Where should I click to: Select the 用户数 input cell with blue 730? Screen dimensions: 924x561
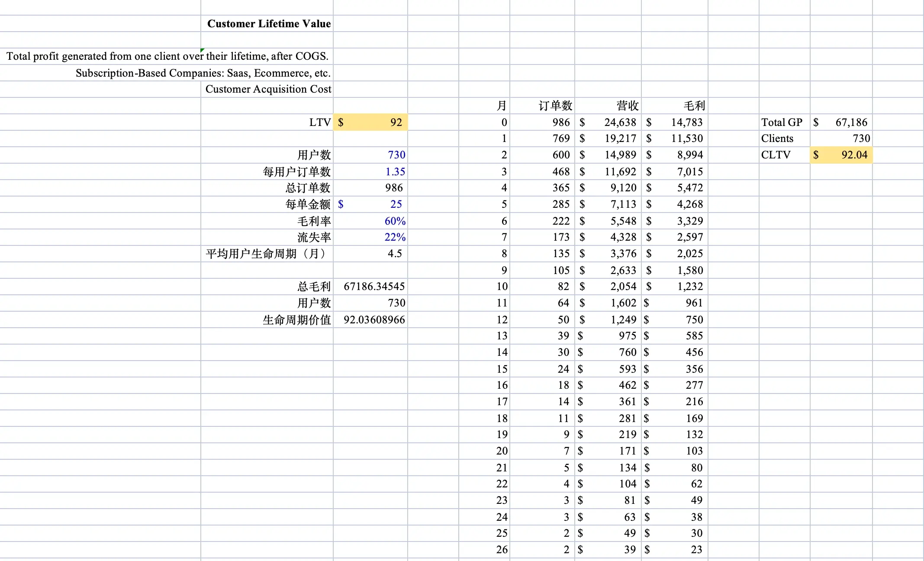click(x=370, y=155)
